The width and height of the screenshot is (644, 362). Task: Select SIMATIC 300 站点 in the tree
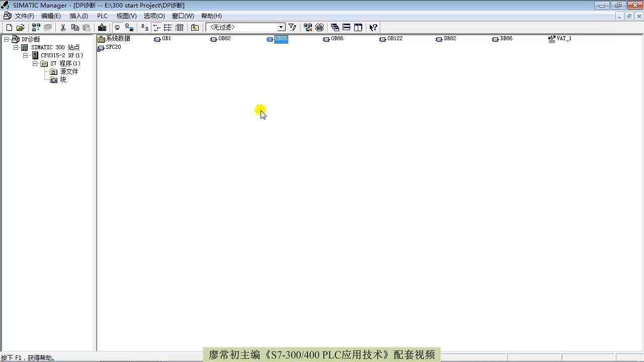pos(55,47)
